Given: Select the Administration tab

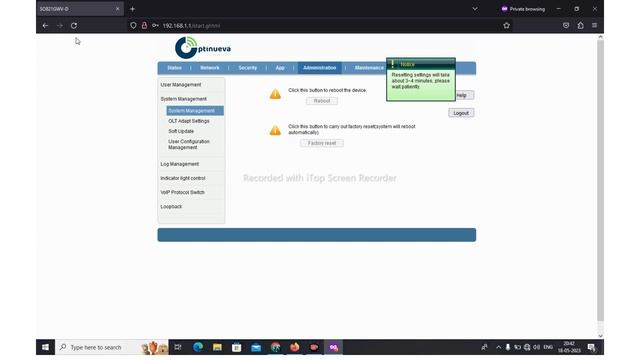Looking at the screenshot, I should pos(320,68).
